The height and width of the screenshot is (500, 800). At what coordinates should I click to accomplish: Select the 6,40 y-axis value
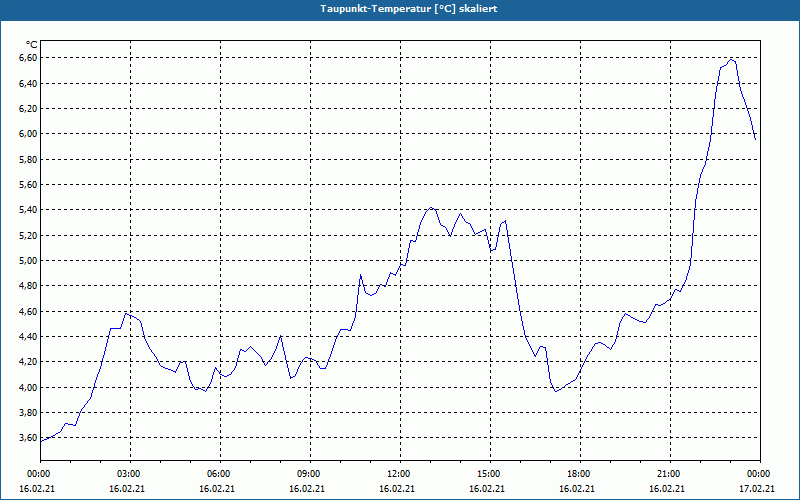[x=28, y=83]
